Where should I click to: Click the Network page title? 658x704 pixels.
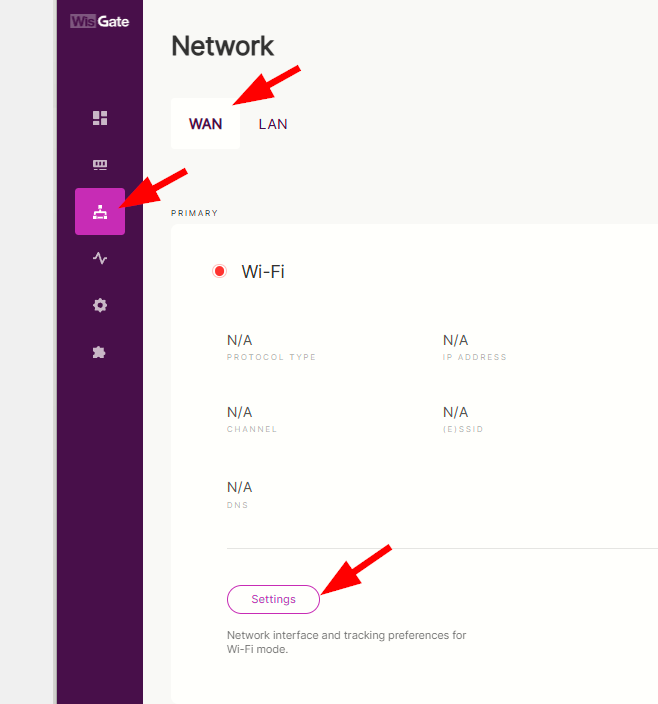(223, 46)
